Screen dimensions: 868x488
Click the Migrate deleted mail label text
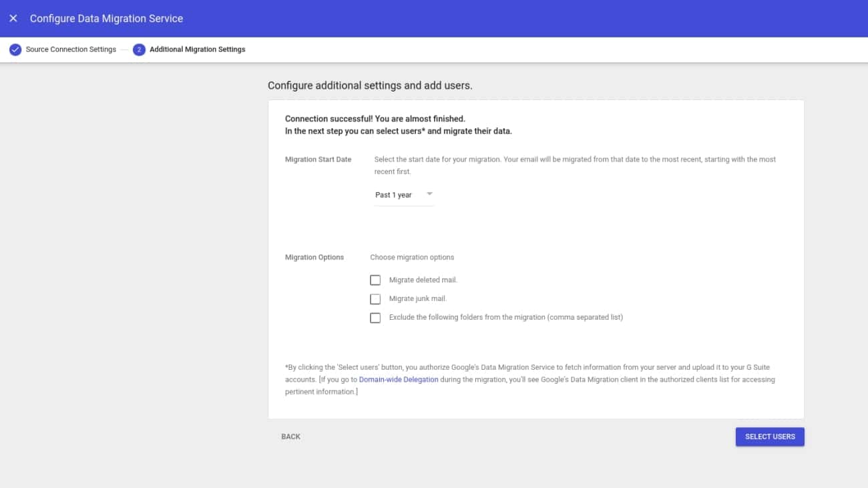[423, 280]
